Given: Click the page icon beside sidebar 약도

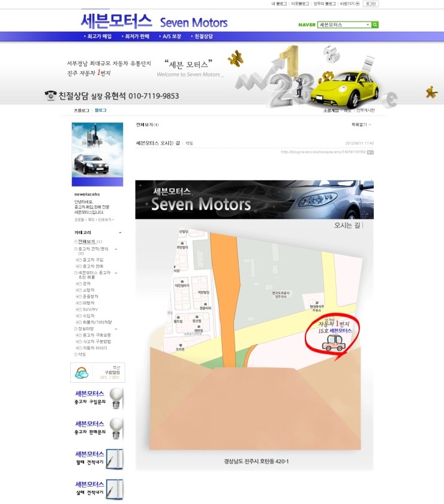Looking at the screenshot, I should (x=76, y=355).
